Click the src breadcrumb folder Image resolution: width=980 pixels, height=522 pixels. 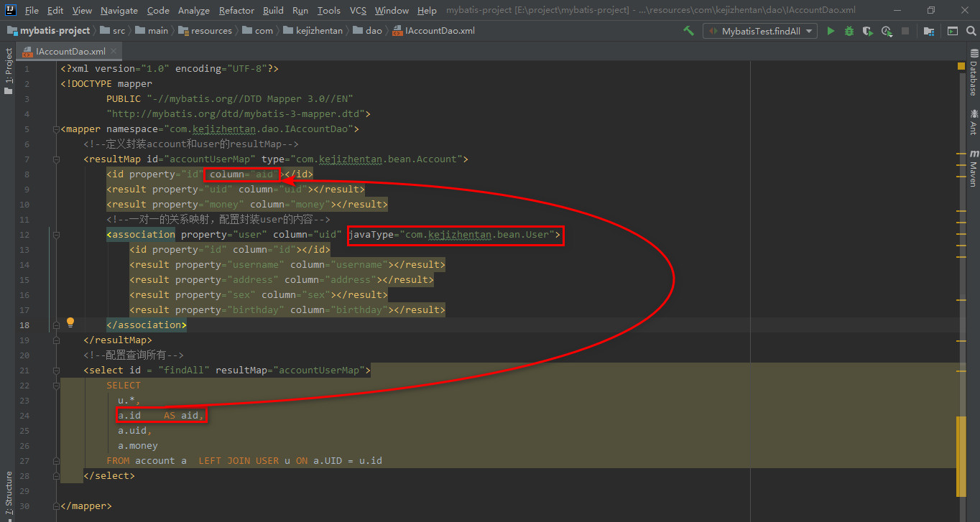click(112, 31)
